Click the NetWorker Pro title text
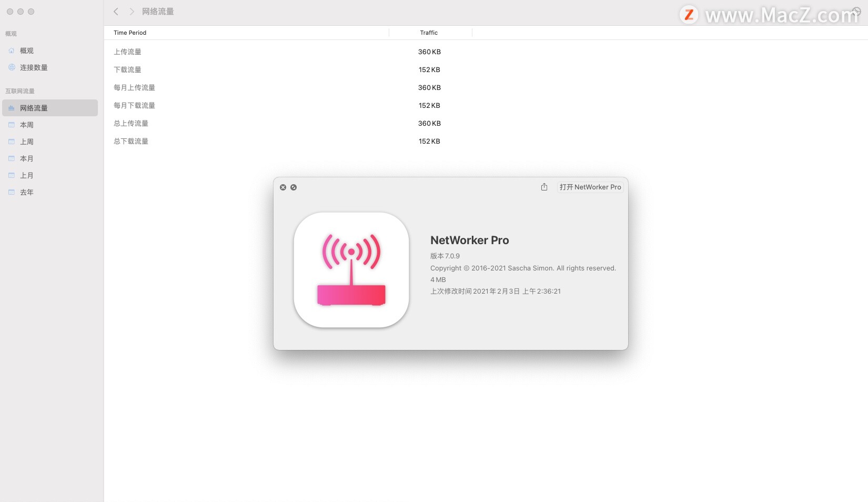 coord(470,240)
